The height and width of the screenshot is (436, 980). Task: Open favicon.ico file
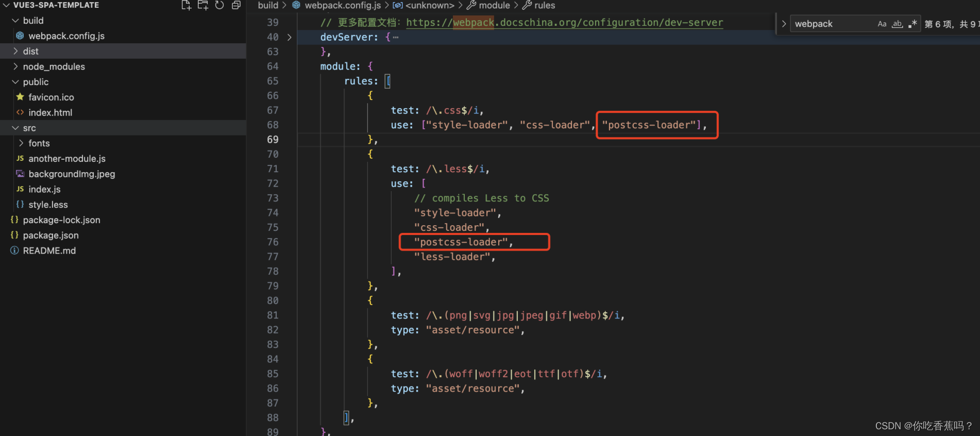[51, 97]
